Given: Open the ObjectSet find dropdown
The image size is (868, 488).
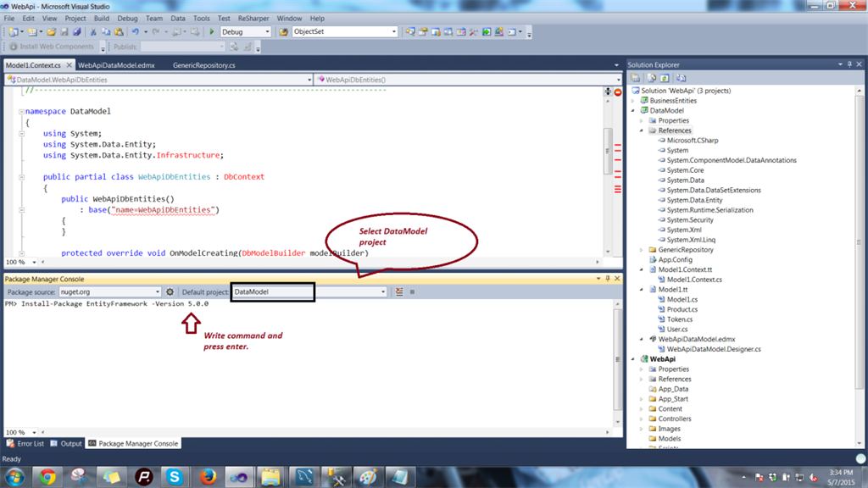Looking at the screenshot, I should (x=393, y=32).
